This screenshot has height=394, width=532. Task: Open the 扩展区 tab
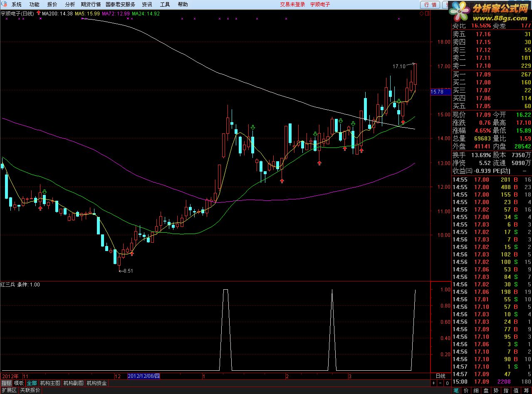[9, 390]
